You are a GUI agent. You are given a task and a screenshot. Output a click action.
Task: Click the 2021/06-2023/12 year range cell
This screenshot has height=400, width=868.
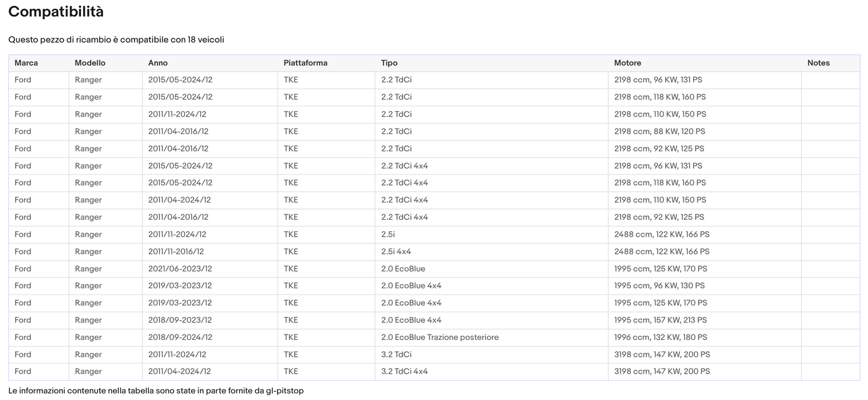tap(180, 269)
